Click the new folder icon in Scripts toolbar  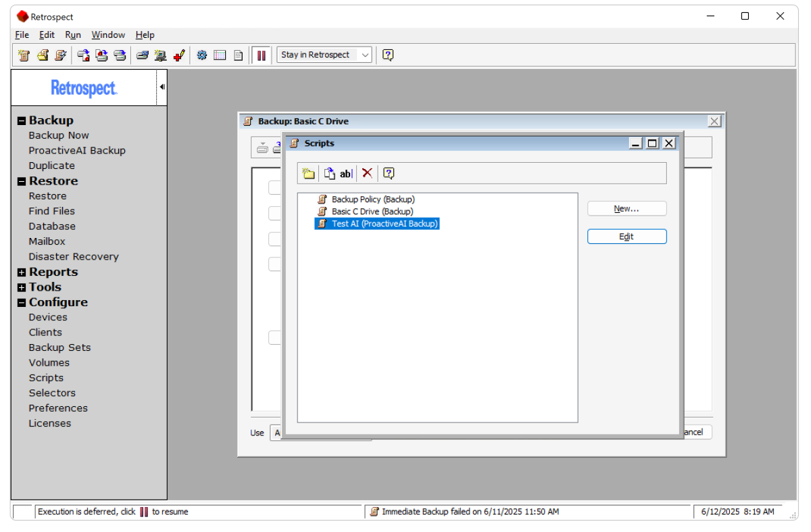tap(308, 174)
